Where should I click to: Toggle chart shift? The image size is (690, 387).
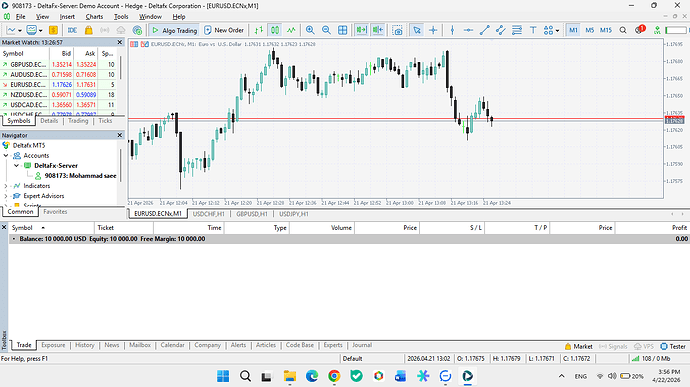(378, 30)
